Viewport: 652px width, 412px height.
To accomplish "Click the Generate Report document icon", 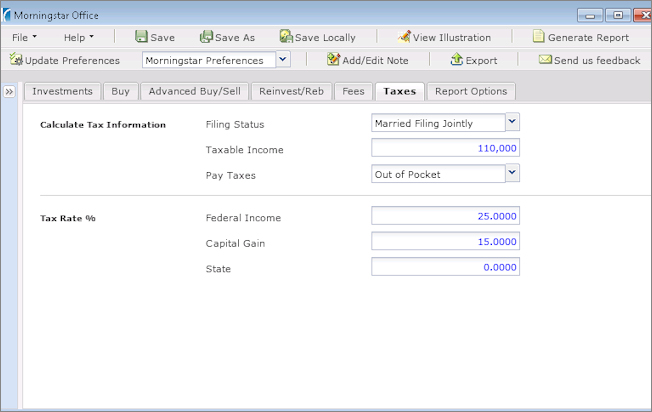I will (x=539, y=37).
